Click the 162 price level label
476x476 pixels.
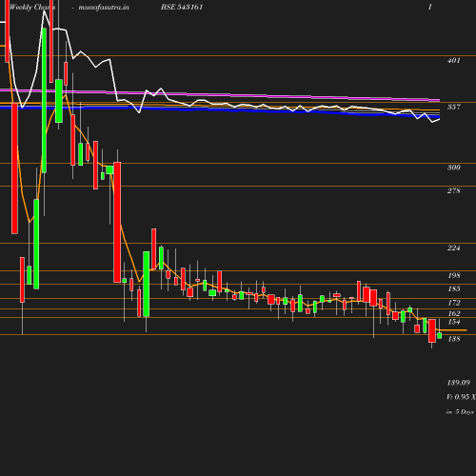[x=454, y=313]
